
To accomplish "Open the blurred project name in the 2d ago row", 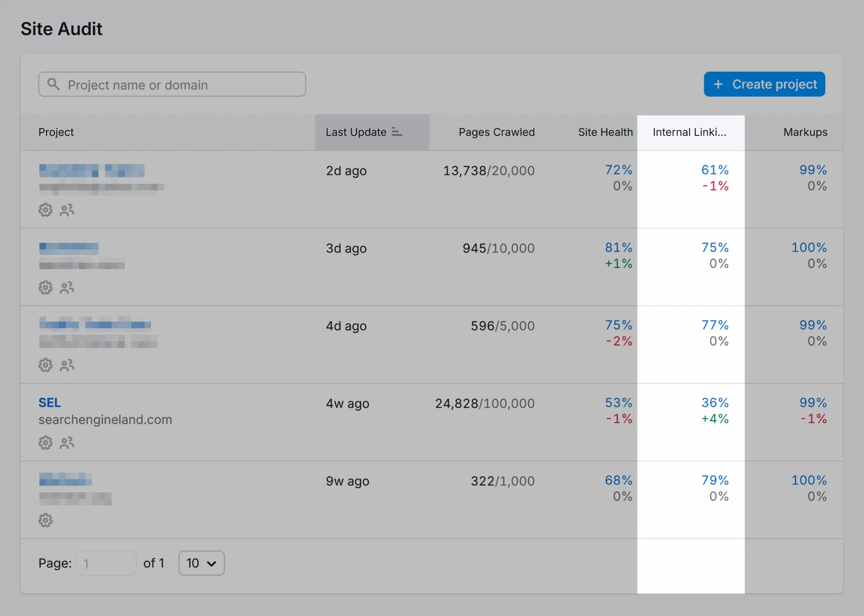I will (92, 171).
